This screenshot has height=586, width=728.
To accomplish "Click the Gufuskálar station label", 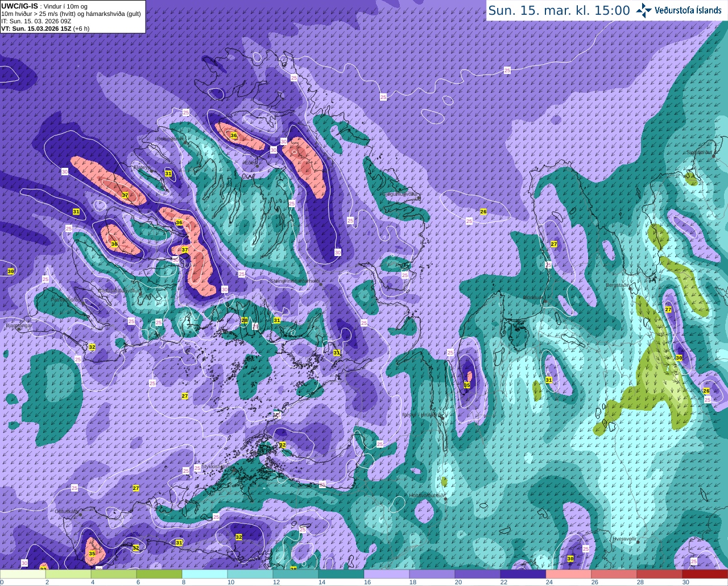I will pos(67,511).
